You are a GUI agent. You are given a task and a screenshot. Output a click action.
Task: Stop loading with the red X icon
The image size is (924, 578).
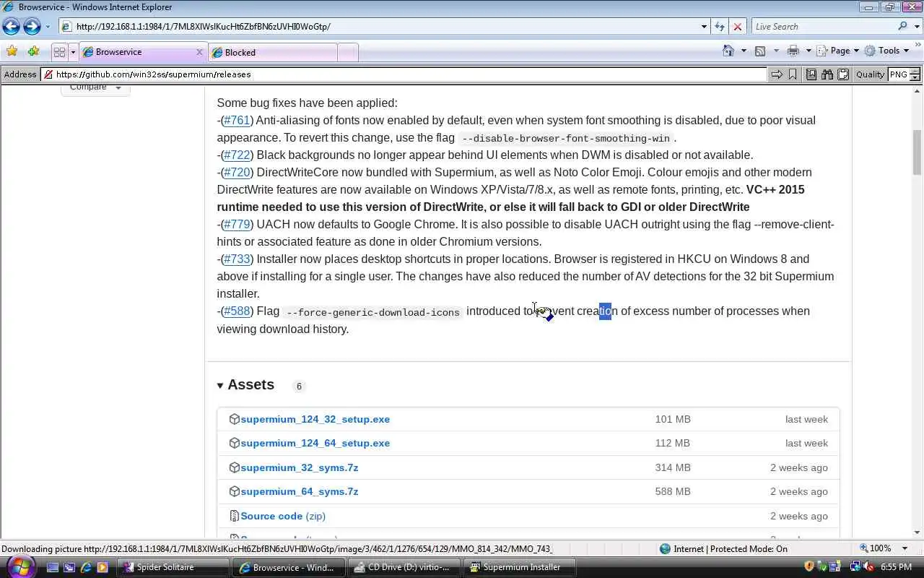click(737, 27)
